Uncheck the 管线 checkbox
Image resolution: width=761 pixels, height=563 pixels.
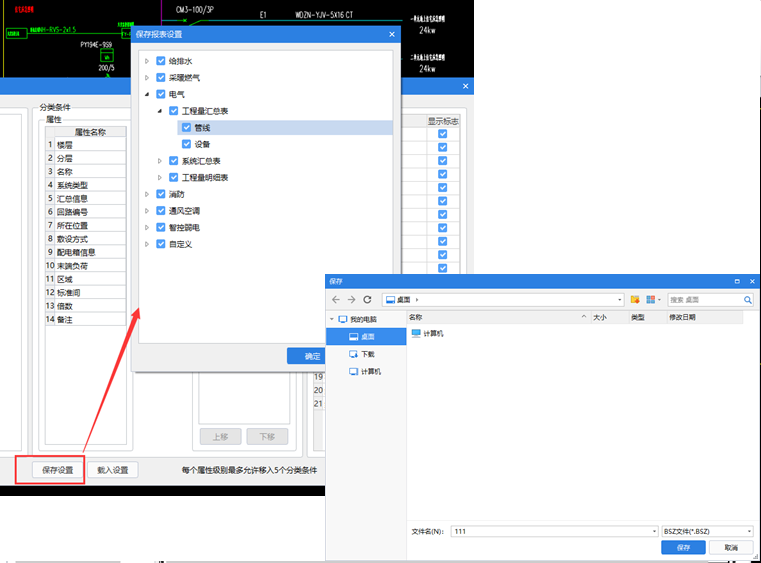pos(186,128)
